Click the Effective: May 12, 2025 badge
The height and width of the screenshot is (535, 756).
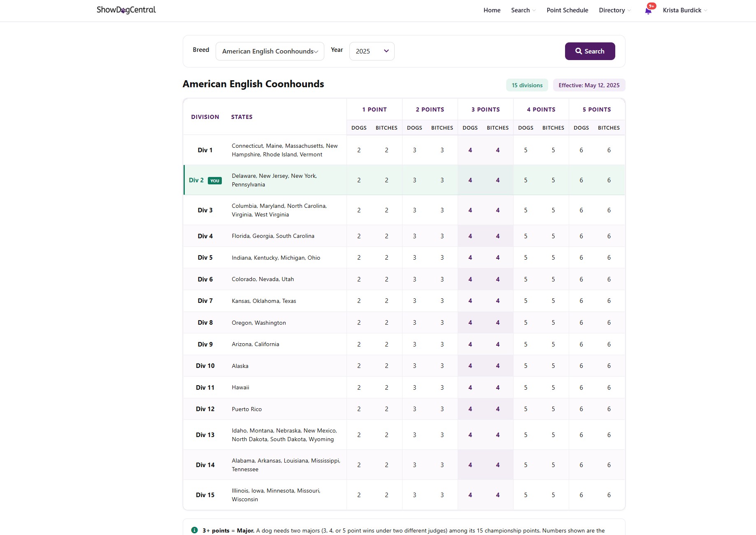point(589,85)
